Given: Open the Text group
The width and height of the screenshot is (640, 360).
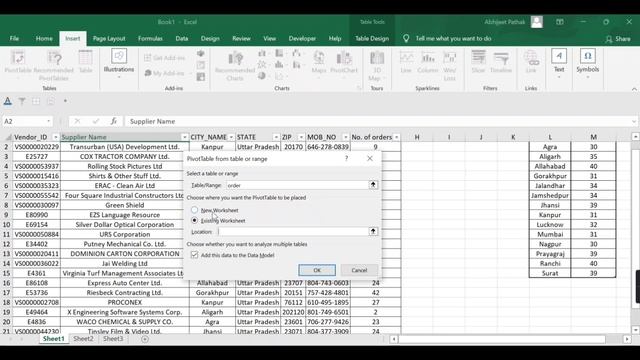Looking at the screenshot, I should [x=559, y=63].
